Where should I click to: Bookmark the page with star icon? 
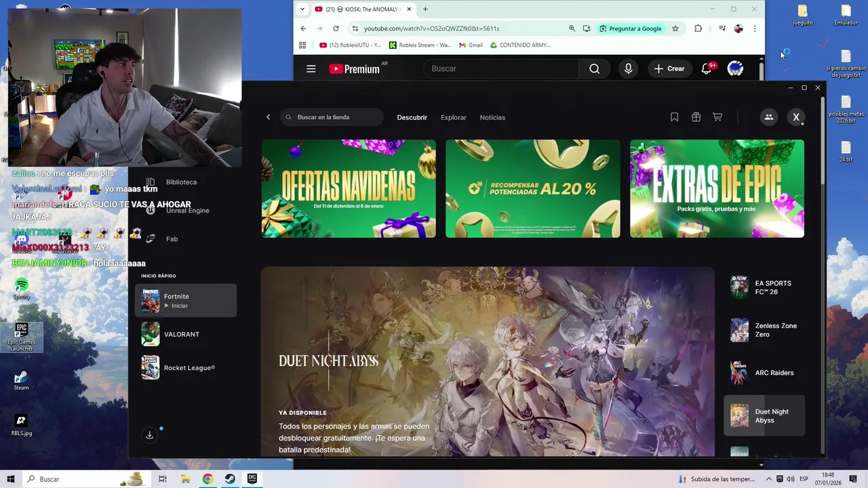[675, 28]
